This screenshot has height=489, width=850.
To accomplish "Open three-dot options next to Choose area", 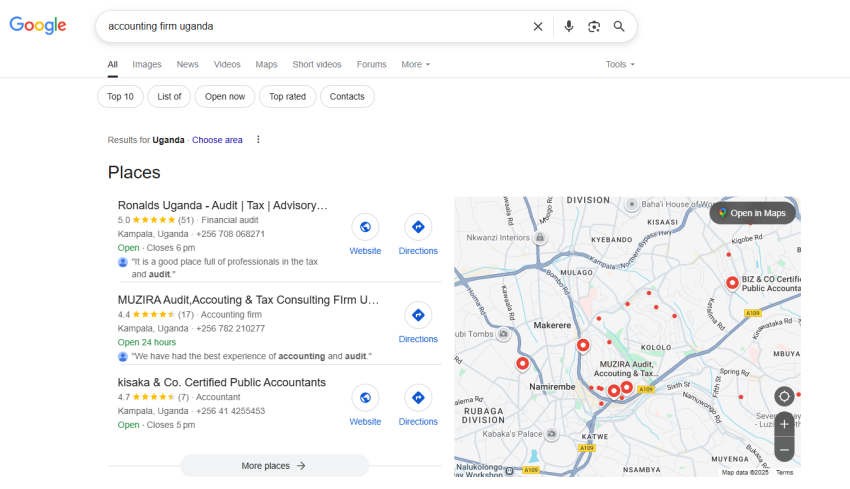I will (x=258, y=139).
